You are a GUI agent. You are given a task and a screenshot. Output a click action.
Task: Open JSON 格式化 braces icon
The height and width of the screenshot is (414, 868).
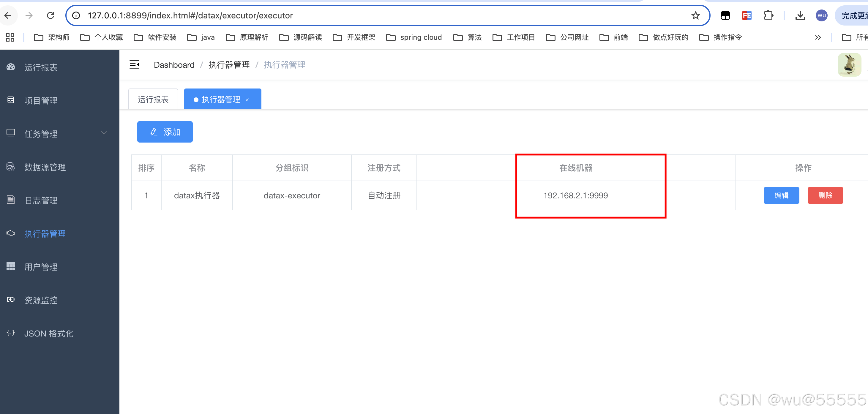point(11,333)
